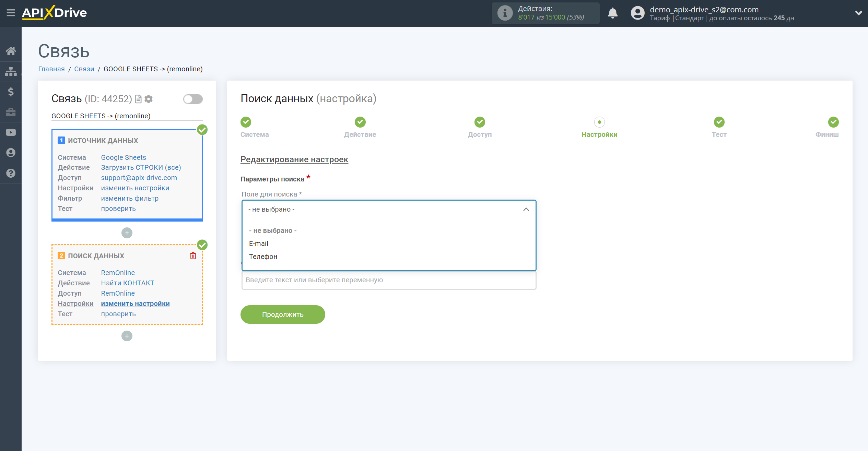Image resolution: width=868 pixels, height=451 pixels.
Task: Open the Связи breadcrumb link
Action: [84, 69]
